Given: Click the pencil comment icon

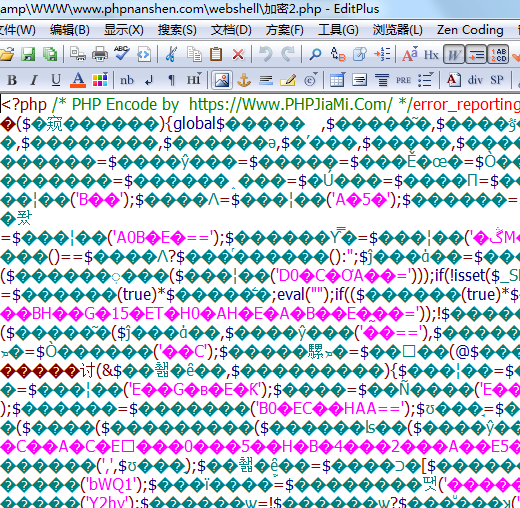Looking at the screenshot, I should pyautogui.click(x=288, y=80).
